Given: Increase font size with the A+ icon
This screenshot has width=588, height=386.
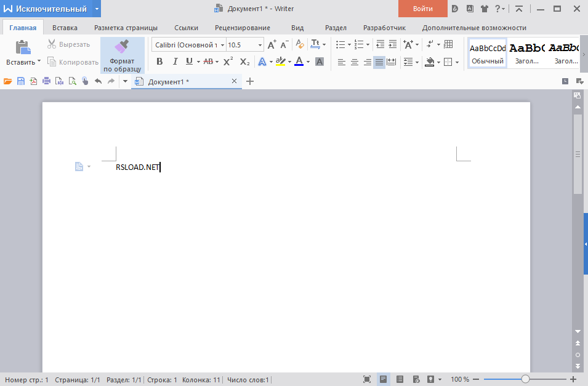Looking at the screenshot, I should [272, 44].
